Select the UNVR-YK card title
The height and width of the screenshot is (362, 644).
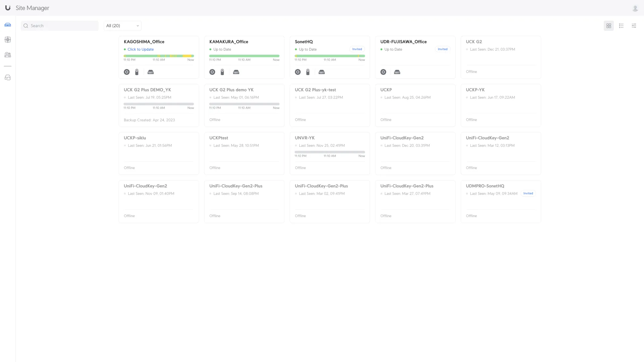pyautogui.click(x=305, y=138)
